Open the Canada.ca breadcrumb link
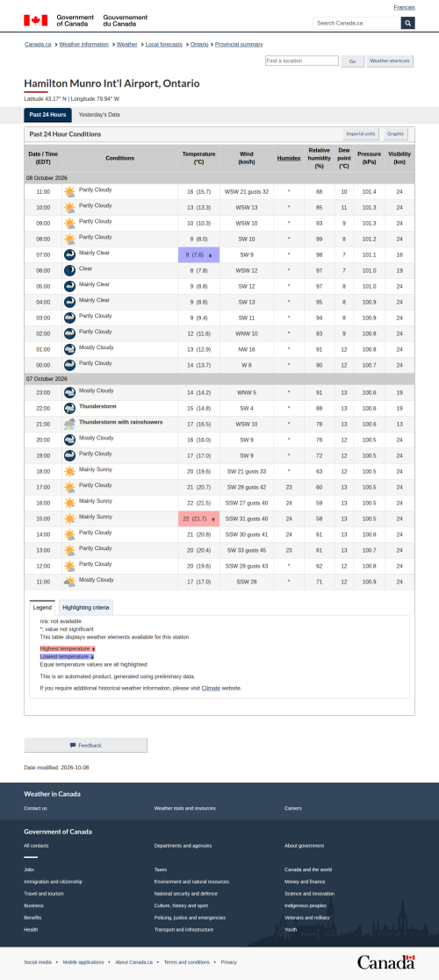Image resolution: width=439 pixels, height=980 pixels. click(x=38, y=45)
